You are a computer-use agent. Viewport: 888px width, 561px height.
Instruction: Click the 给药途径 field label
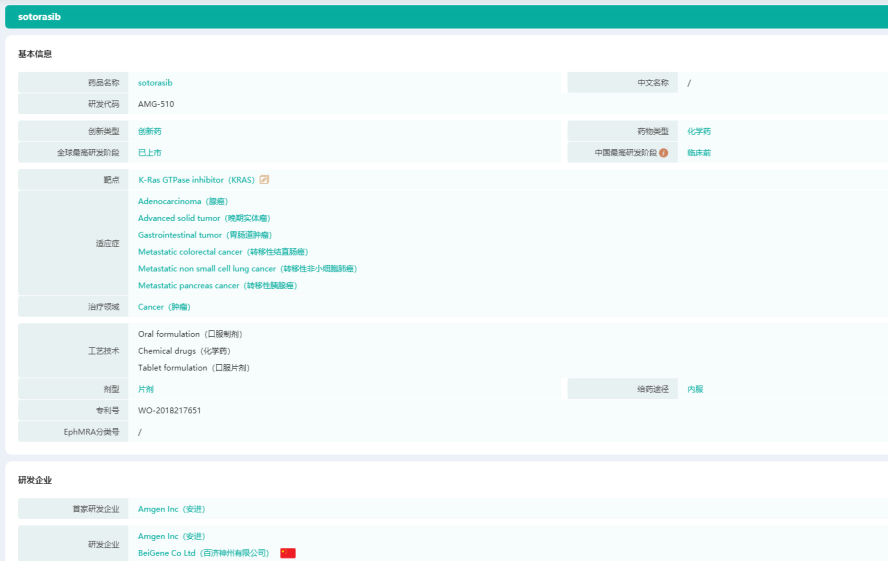click(x=653, y=389)
